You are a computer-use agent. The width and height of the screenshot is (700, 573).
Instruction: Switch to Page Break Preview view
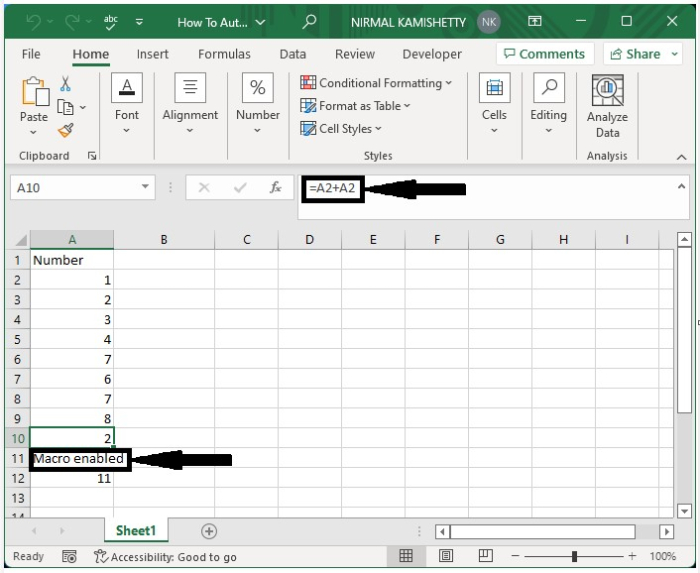[485, 556]
